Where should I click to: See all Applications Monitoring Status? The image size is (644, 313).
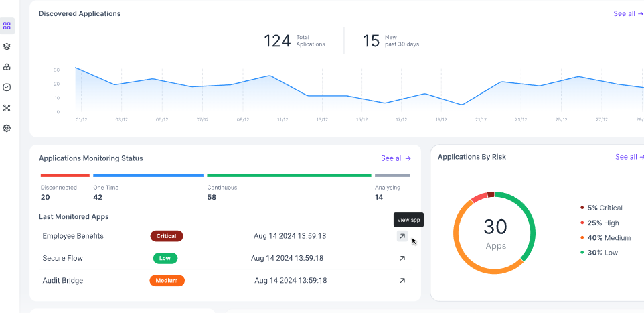tap(396, 158)
